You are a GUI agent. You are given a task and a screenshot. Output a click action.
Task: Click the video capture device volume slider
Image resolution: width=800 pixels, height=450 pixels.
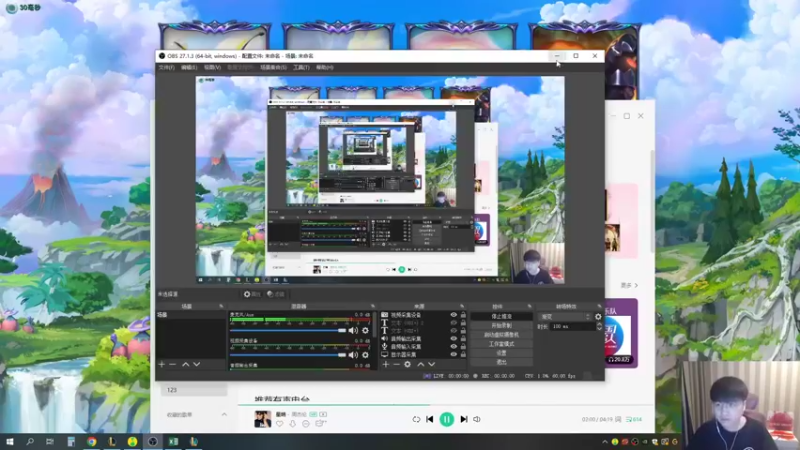[288, 355]
